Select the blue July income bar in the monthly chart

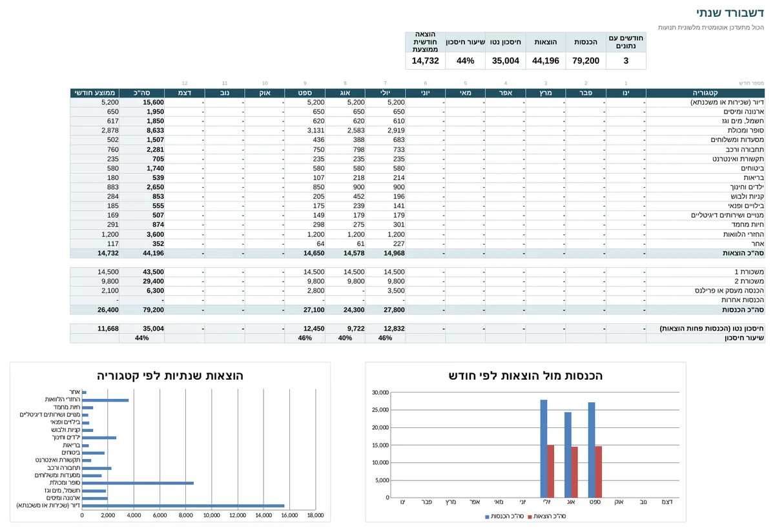[544, 449]
